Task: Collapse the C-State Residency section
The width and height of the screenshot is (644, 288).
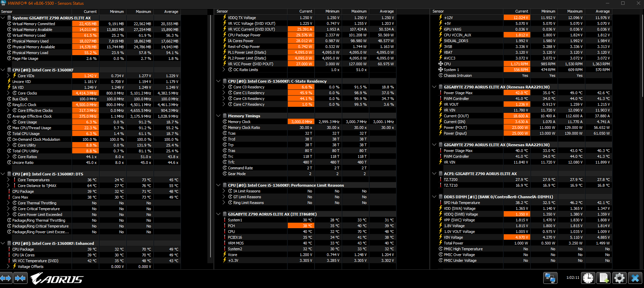Action: pos(218,81)
